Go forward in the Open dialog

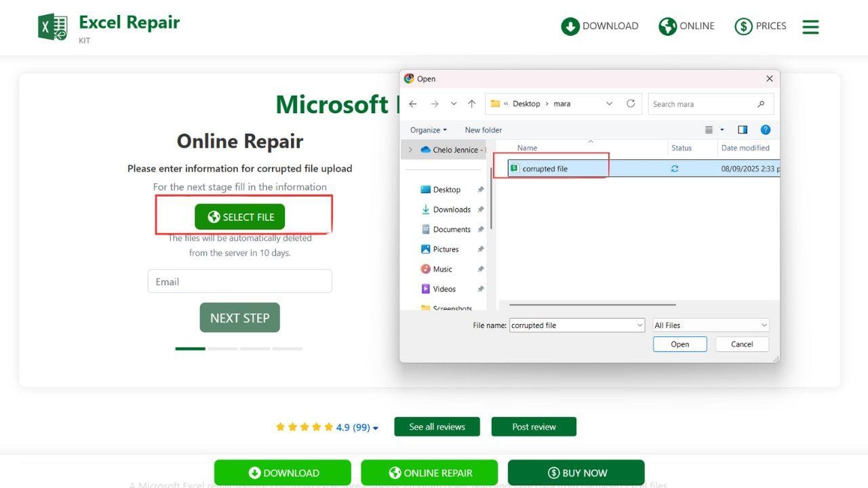click(x=434, y=104)
